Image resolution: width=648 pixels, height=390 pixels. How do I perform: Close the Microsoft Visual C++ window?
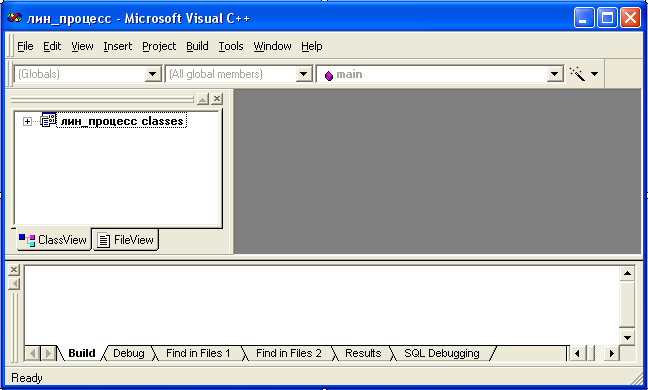[x=630, y=18]
